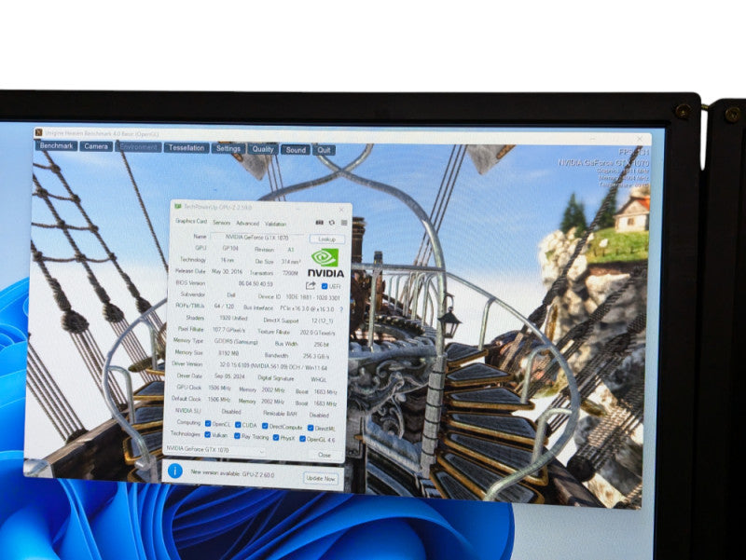Screen dimensions: 746x560
Task: Click the Close button in GPU-Z
Action: tap(325, 455)
